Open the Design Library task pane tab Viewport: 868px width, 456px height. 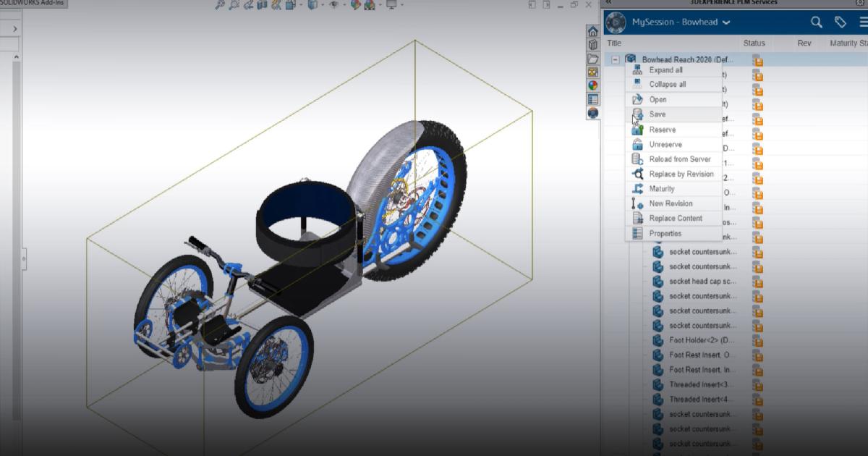tap(592, 45)
